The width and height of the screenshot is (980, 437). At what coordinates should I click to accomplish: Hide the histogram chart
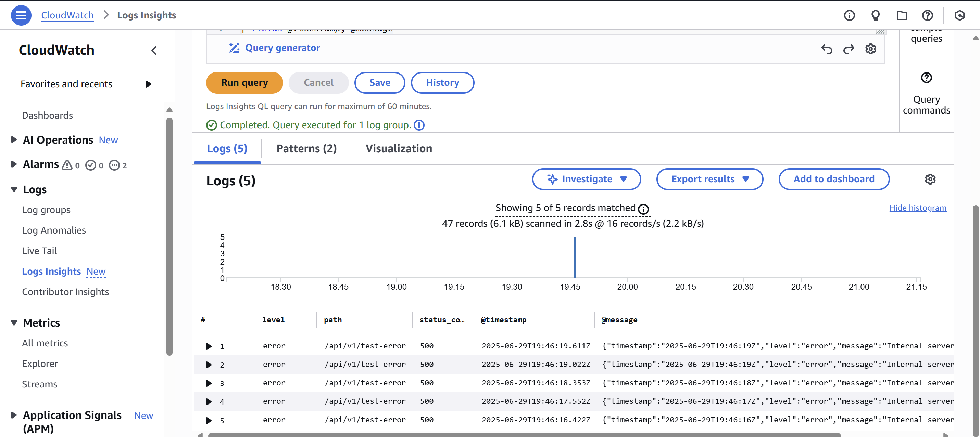917,208
